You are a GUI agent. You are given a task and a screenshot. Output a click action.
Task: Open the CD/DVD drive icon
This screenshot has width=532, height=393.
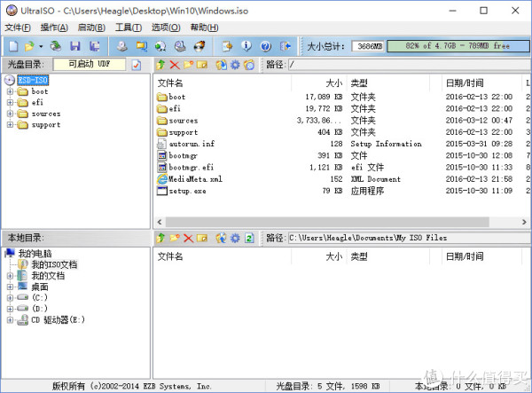56,46
